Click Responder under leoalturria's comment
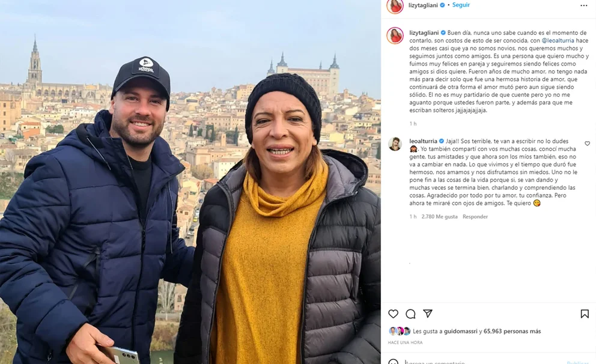The image size is (596, 364). pos(475,217)
